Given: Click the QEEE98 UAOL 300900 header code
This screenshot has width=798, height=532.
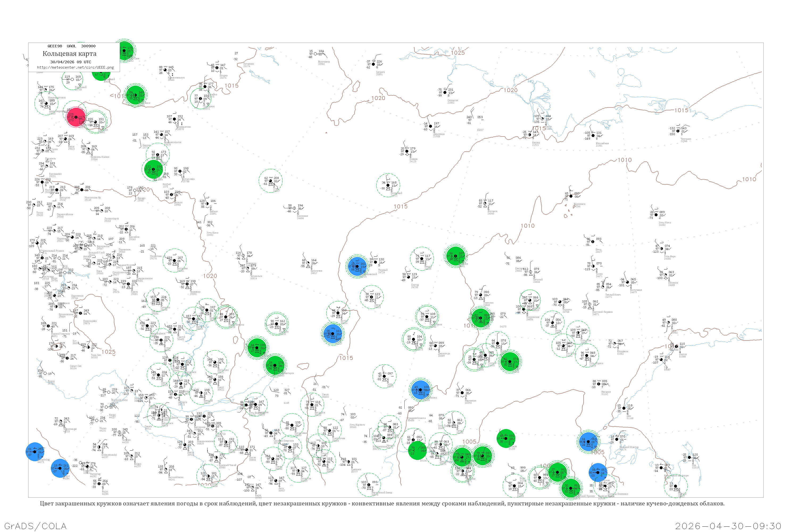Looking at the screenshot, I should click(x=71, y=46).
